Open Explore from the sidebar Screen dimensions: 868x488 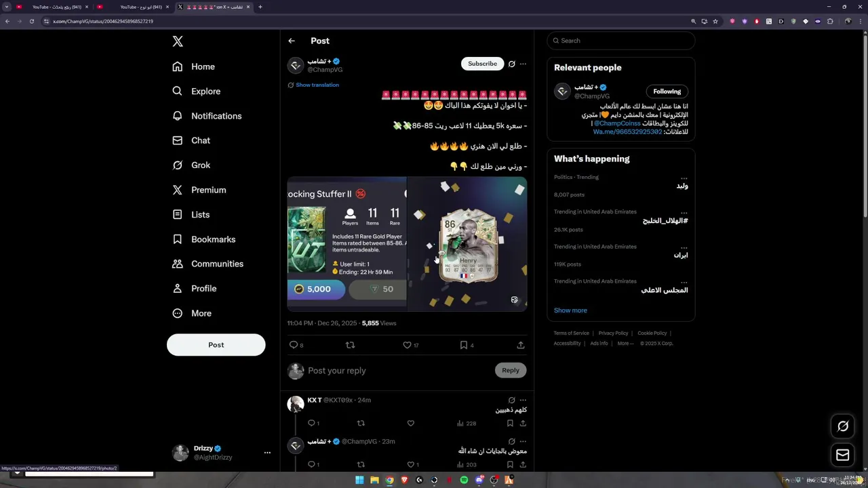coord(197,91)
